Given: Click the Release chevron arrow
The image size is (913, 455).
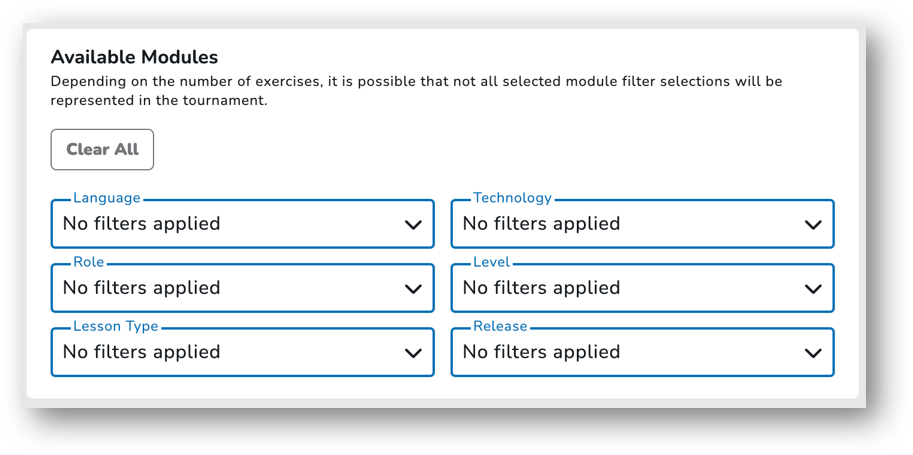Looking at the screenshot, I should tap(813, 353).
